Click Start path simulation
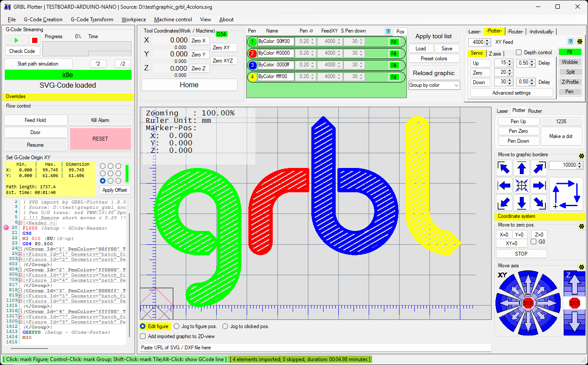This screenshot has height=365, width=588. (x=38, y=64)
